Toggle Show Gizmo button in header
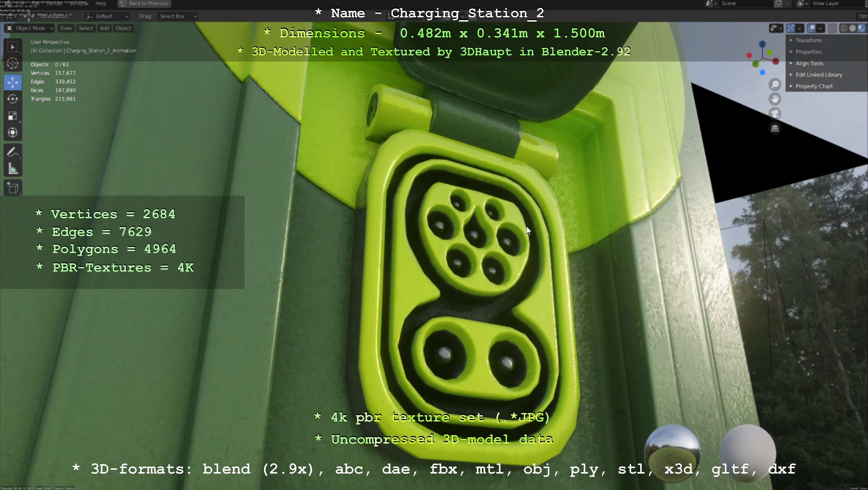868x490 pixels. (791, 28)
